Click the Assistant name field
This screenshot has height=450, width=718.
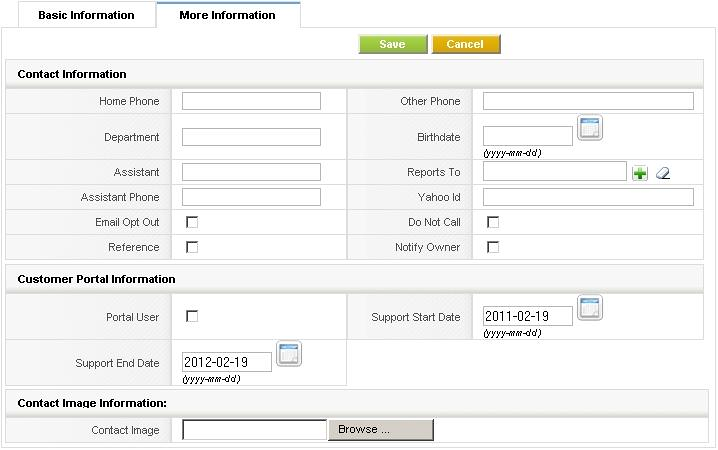click(251, 172)
